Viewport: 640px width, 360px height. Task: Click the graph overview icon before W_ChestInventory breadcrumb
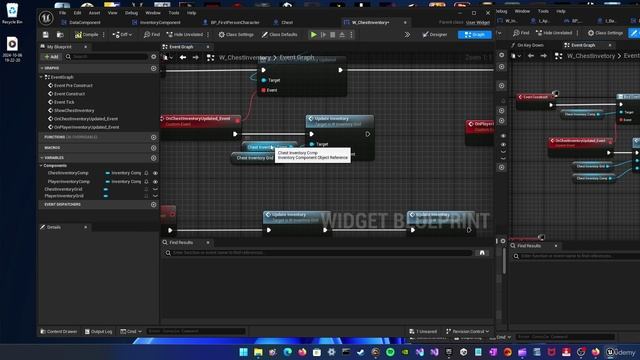coord(211,58)
